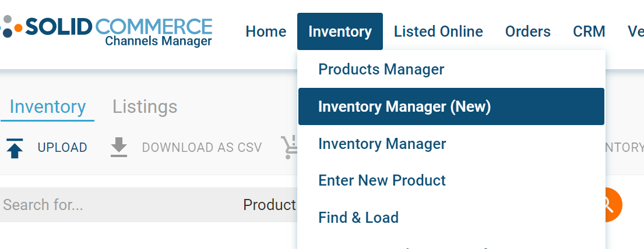Select the Inventory tab
The width and height of the screenshot is (644, 249).
coord(48,108)
